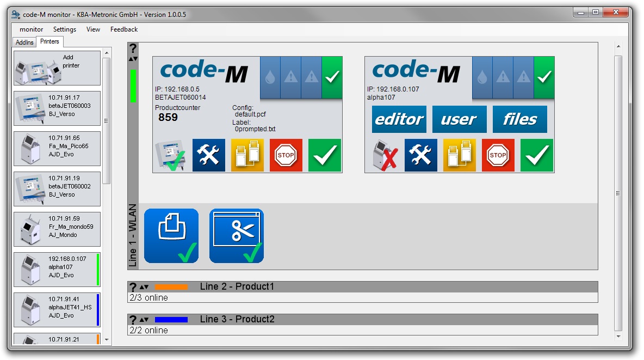Click the STOP icon on BETAJET060014 card

click(x=286, y=155)
